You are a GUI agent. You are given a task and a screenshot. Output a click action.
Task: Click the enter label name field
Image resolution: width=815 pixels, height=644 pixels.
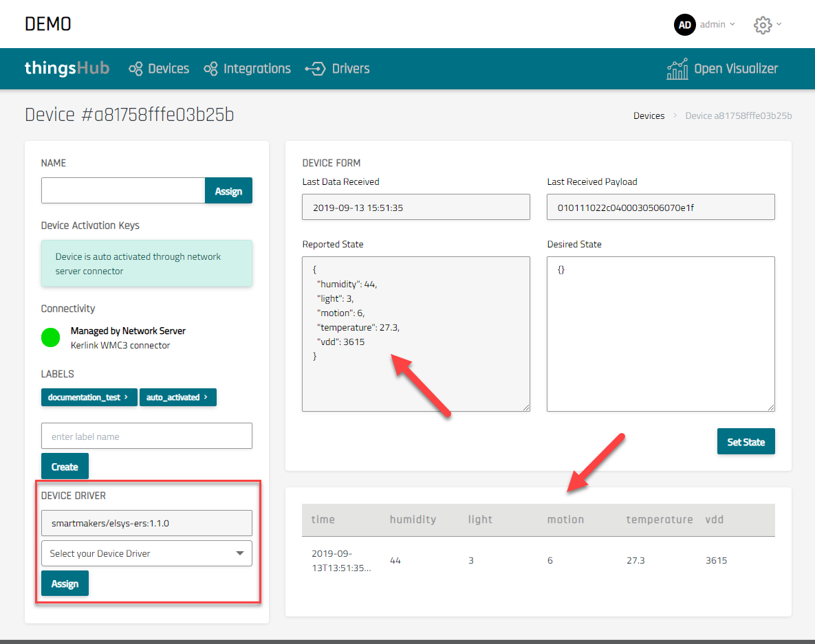[x=146, y=436]
